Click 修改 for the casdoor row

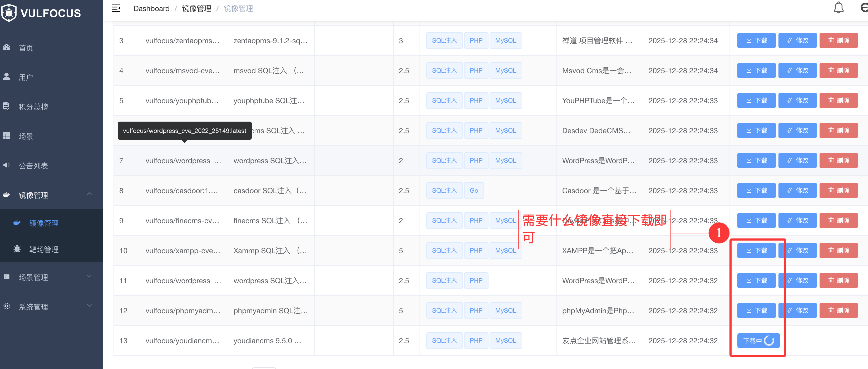(797, 191)
